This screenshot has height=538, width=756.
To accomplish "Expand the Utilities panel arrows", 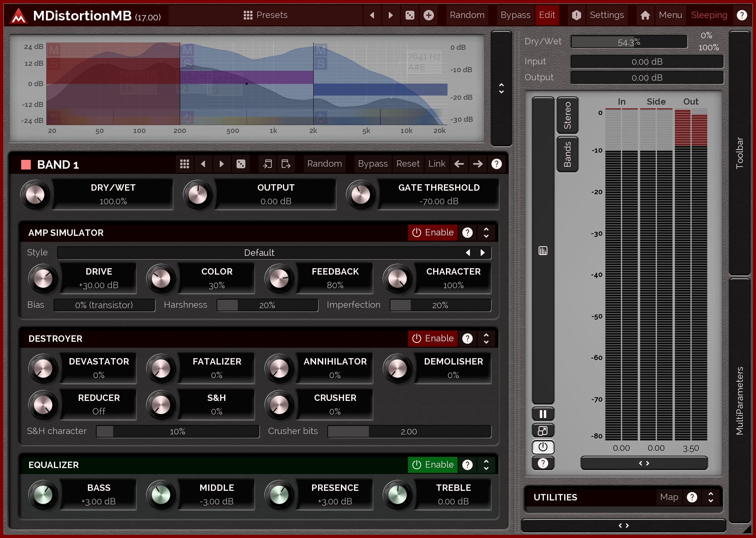I will [710, 497].
